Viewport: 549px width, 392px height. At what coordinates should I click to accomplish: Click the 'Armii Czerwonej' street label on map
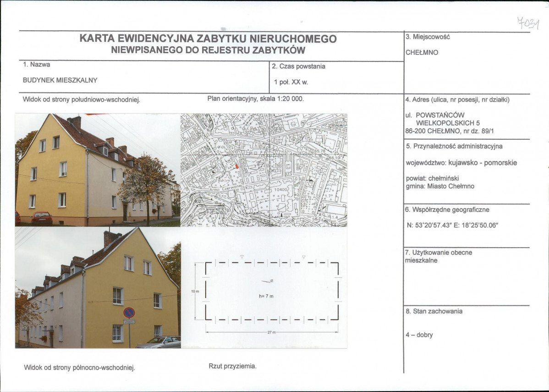click(x=226, y=188)
